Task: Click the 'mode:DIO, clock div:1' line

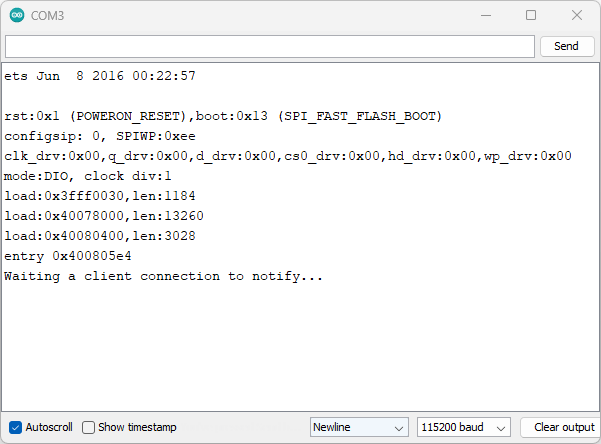Action: (88, 176)
